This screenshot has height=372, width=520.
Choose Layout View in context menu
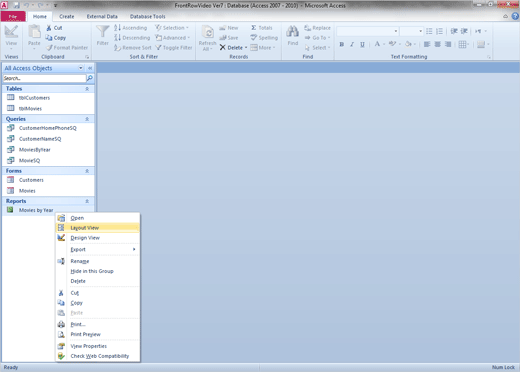click(97, 228)
